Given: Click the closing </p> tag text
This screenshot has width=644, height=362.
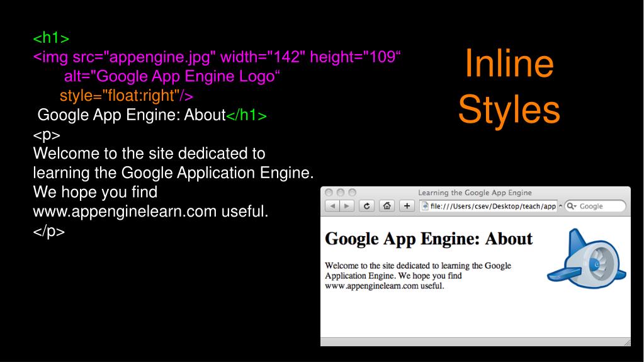Looking at the screenshot, I should tap(49, 231).
